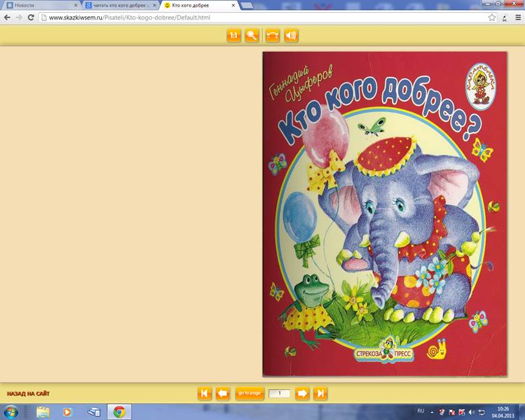The height and width of the screenshot is (420, 525).
Task: Navigate back in the browser
Action: 7,18
